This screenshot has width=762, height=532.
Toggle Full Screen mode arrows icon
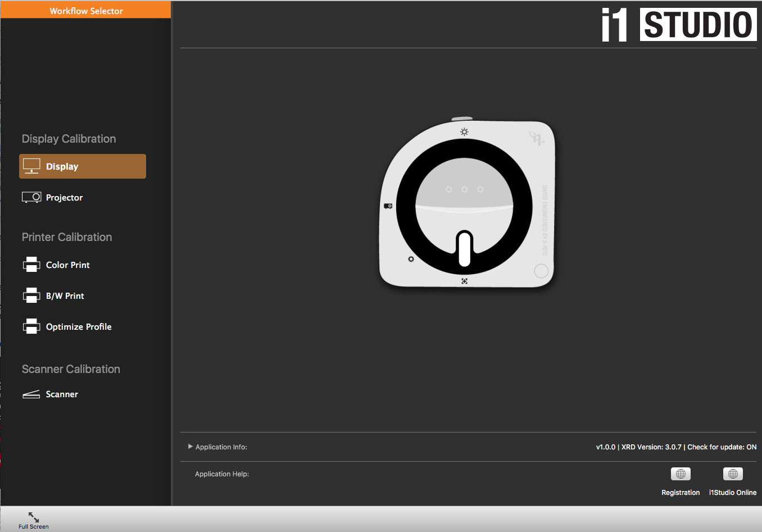tap(34, 517)
